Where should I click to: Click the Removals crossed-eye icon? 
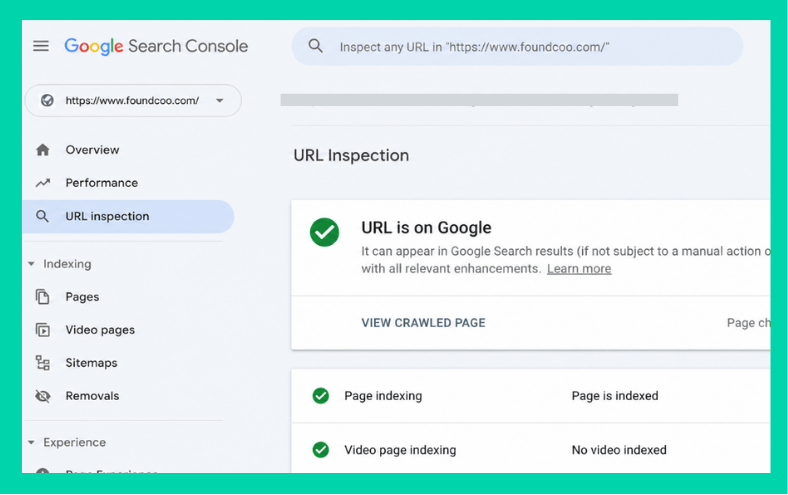click(43, 396)
